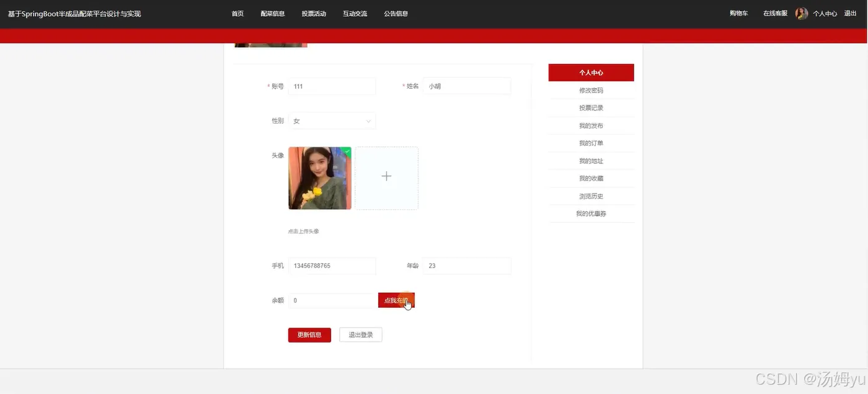The height and width of the screenshot is (394, 868).
Task: Click the uploaded avatar photo thumbnail
Action: [x=320, y=178]
